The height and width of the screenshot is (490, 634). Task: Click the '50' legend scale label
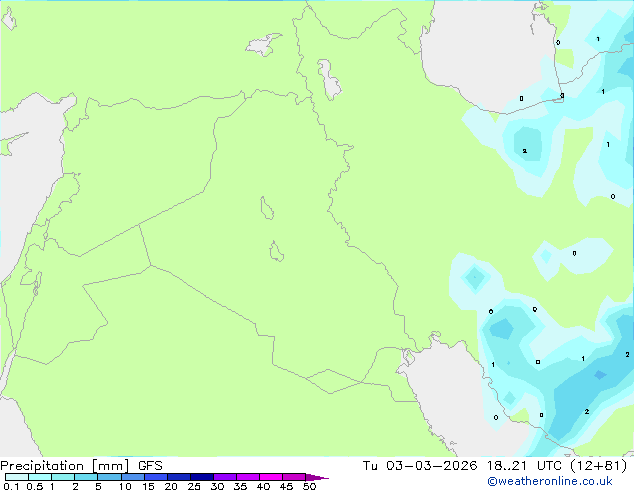pos(309,486)
